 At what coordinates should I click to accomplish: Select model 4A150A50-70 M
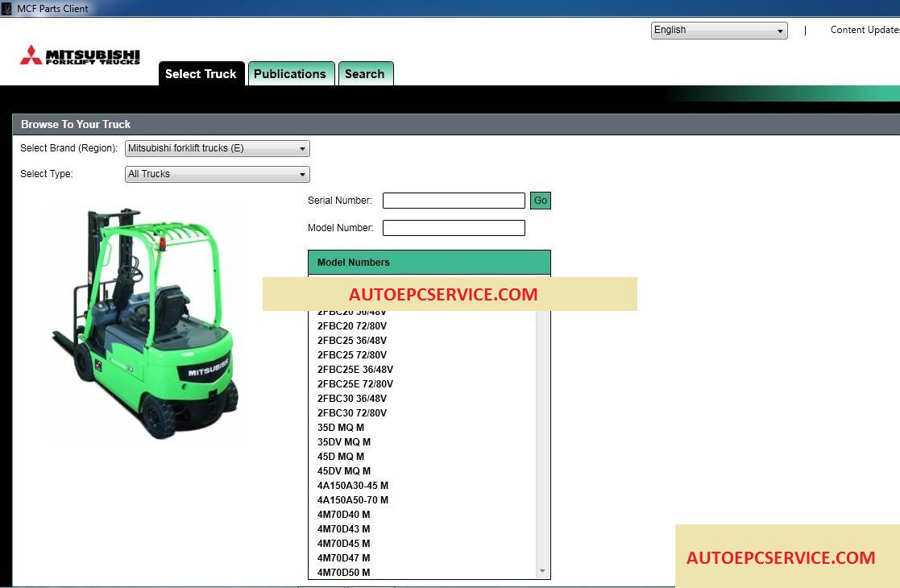click(x=353, y=499)
